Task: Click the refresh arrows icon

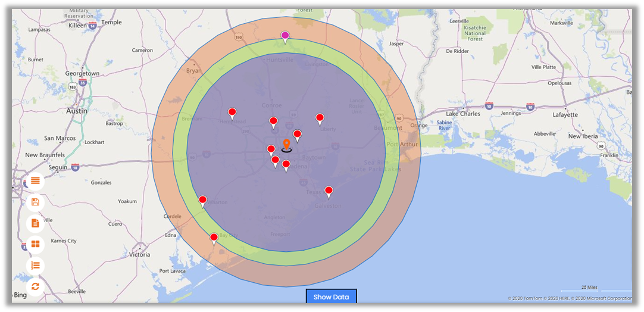Action: click(x=35, y=286)
